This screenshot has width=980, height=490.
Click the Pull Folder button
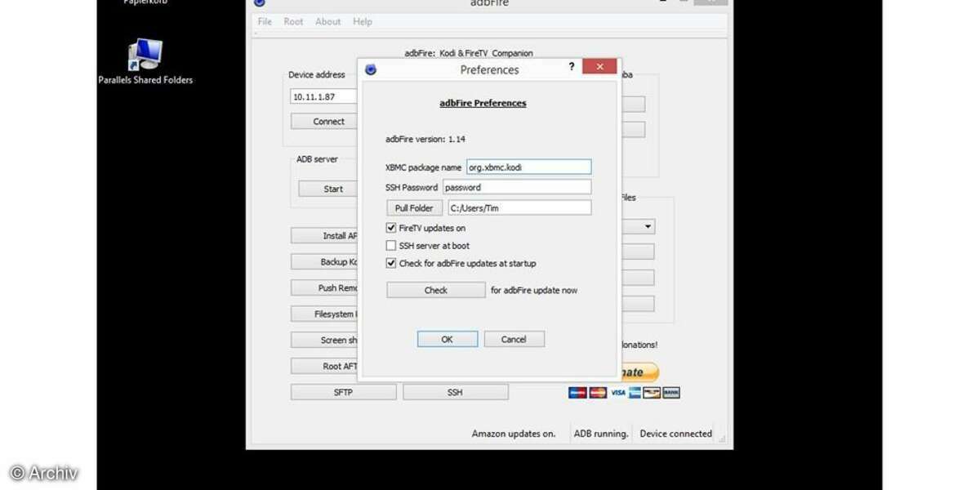[x=414, y=208]
